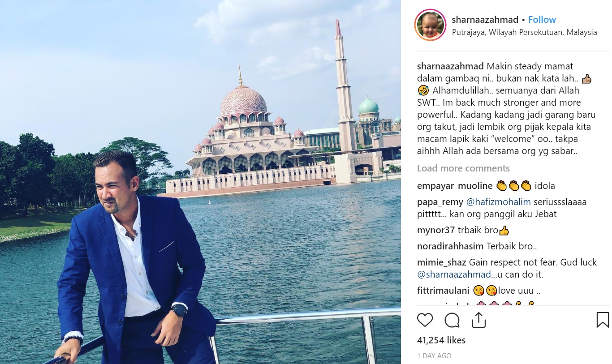Load more comments on the post
This screenshot has height=364, width=612.
coord(463,168)
